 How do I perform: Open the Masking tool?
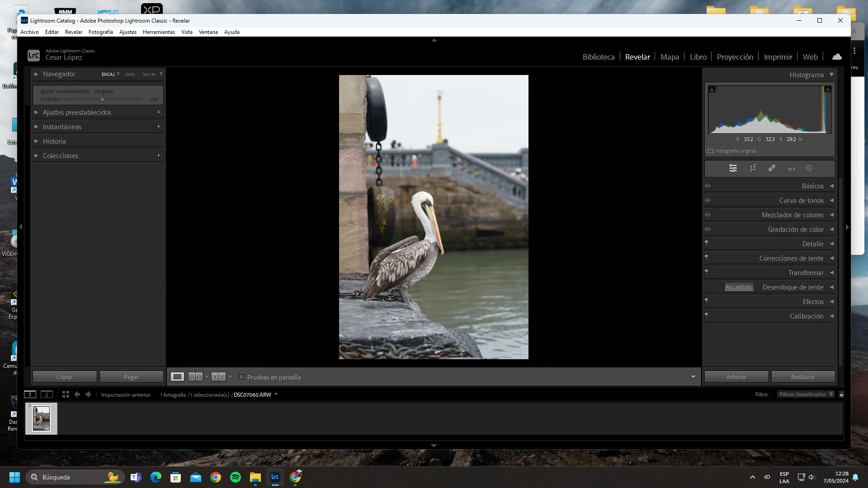(x=809, y=168)
